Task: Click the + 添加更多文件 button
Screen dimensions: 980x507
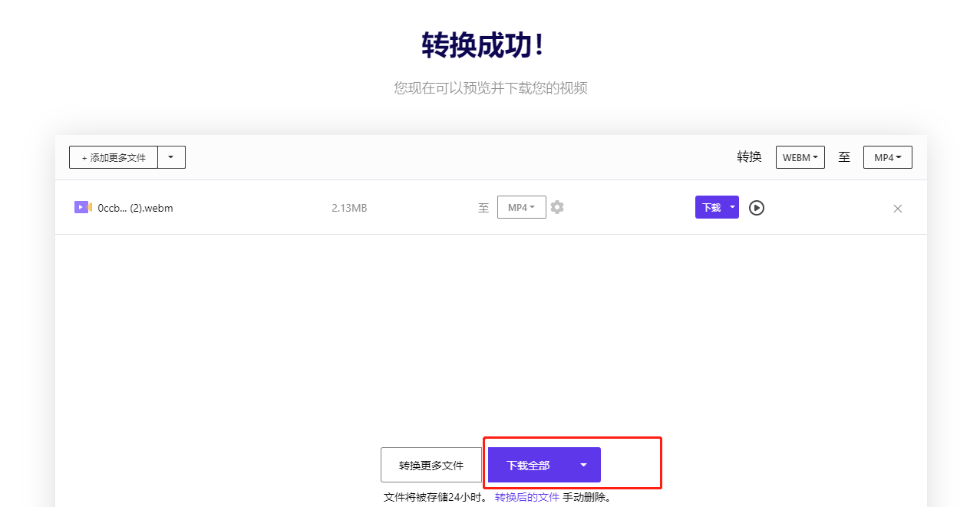Action: (114, 157)
